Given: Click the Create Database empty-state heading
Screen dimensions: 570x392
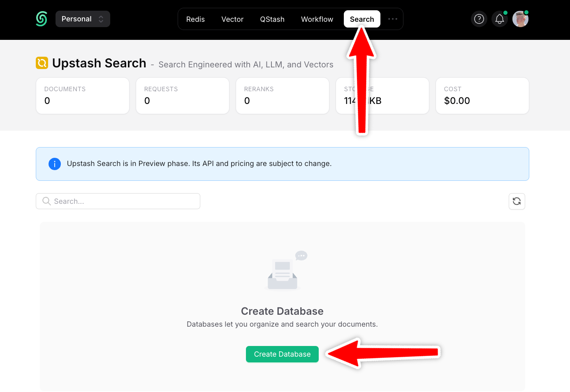Looking at the screenshot, I should [282, 311].
